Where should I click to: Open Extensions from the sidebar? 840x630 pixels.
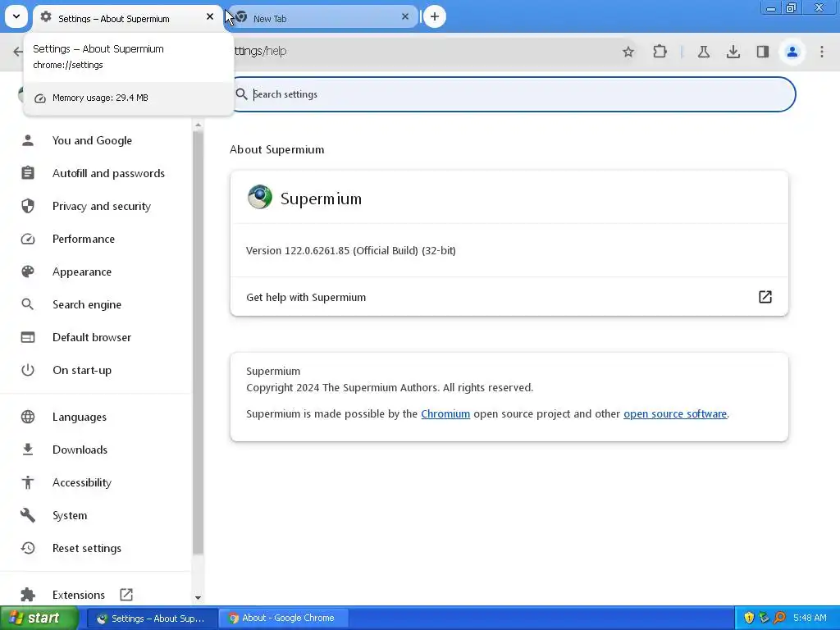(78, 595)
